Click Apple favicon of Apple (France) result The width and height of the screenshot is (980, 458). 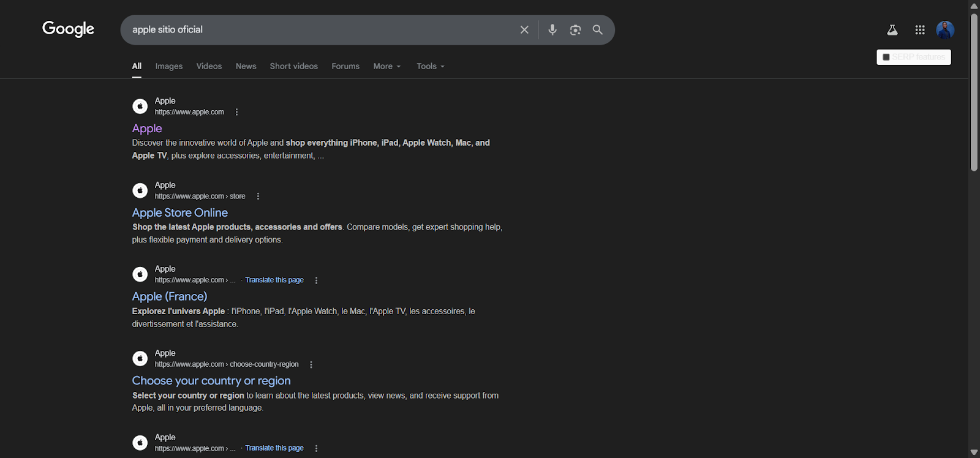click(140, 274)
